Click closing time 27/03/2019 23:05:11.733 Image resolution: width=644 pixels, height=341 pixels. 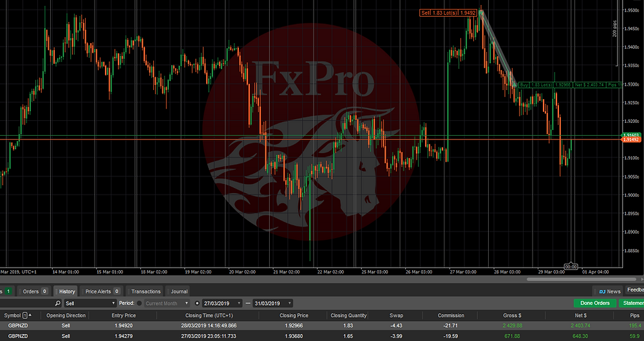(207, 336)
